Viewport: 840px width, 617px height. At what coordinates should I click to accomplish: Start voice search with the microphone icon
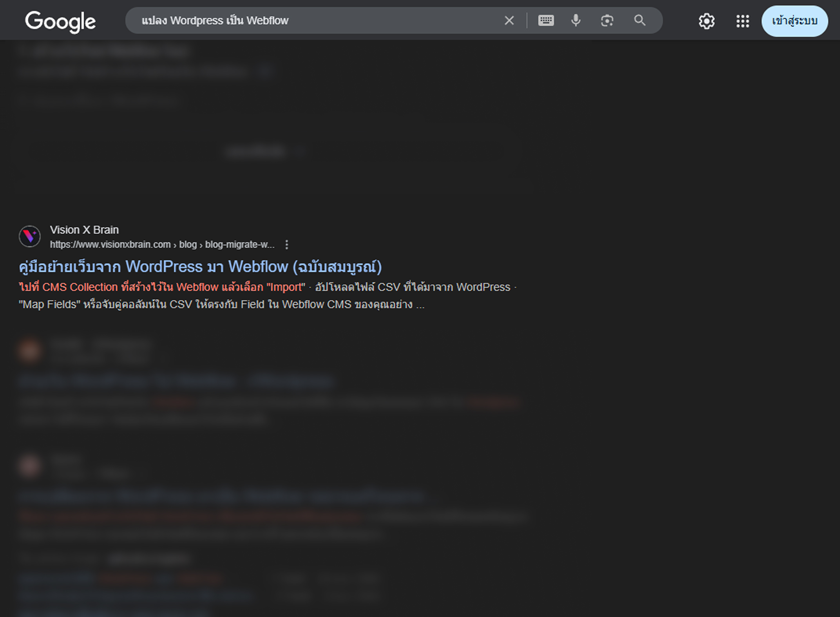click(576, 20)
